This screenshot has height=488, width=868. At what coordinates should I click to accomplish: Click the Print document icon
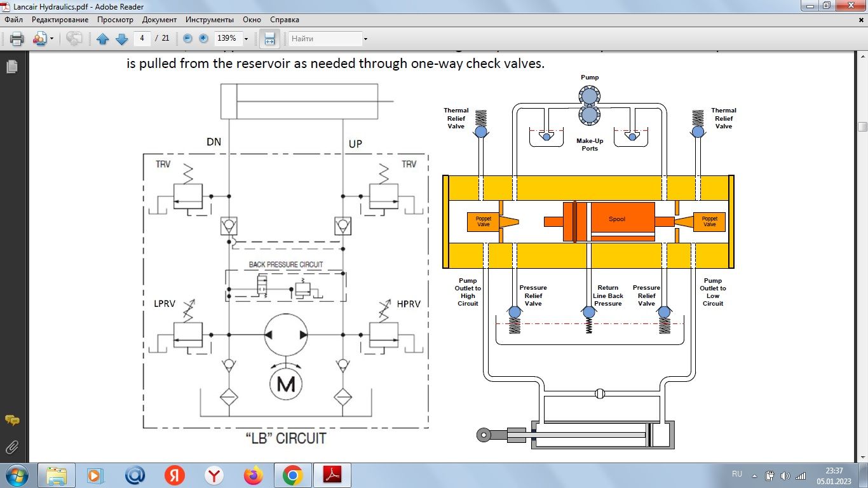[x=17, y=39]
